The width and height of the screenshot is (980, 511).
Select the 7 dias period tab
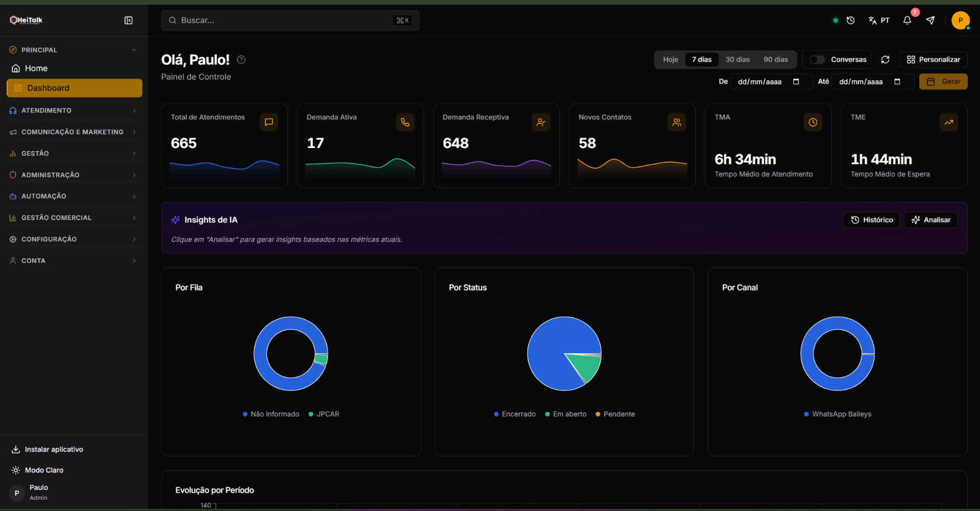click(x=702, y=60)
